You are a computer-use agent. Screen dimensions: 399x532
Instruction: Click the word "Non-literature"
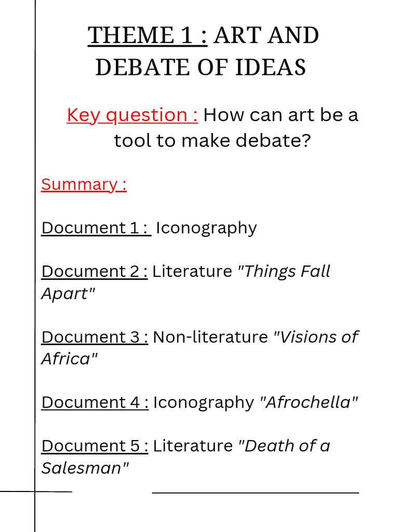click(210, 337)
